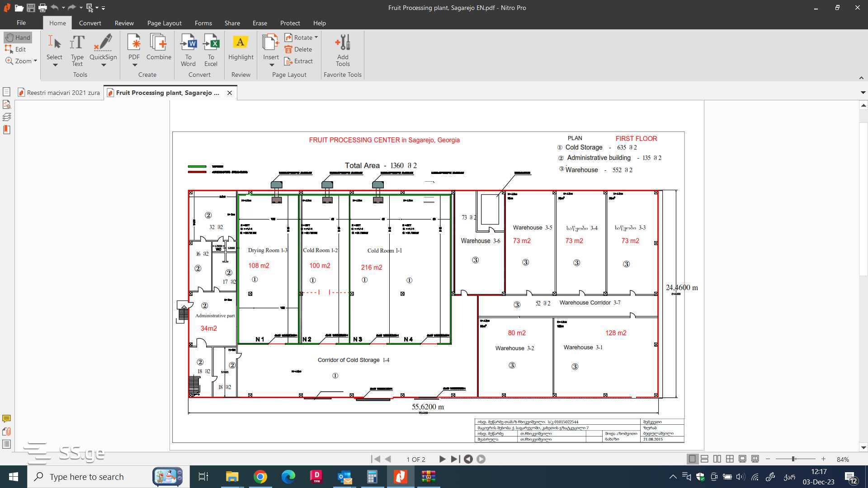The width and height of the screenshot is (868, 488).
Task: Go to the next page
Action: 442,459
